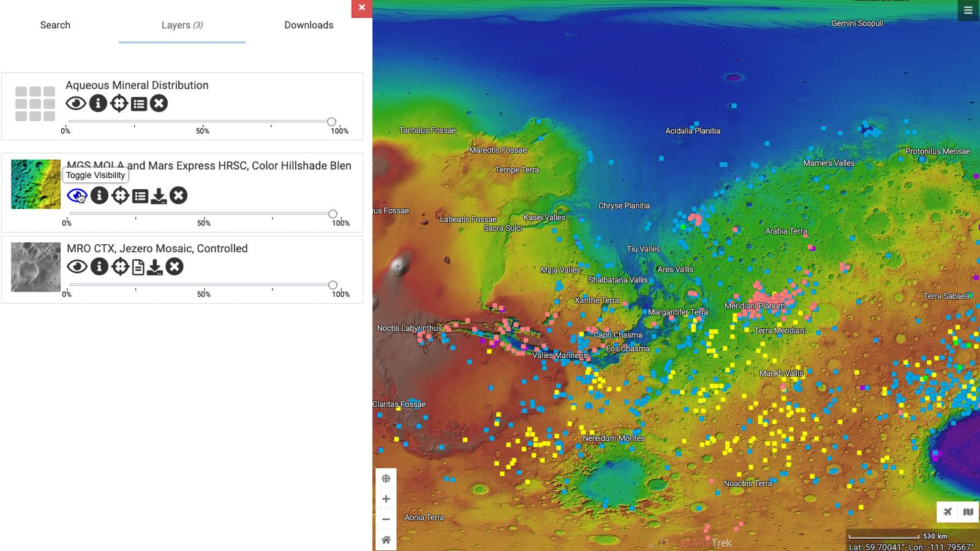Hide the MRO CTX Jezero Mosaic layer
Image resolution: width=980 pixels, height=551 pixels.
[x=77, y=266]
